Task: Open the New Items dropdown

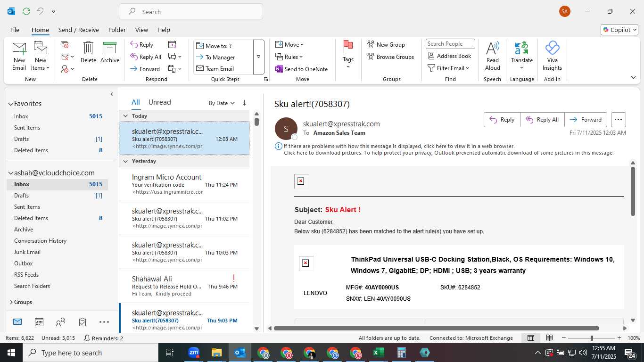Action: coord(41,56)
